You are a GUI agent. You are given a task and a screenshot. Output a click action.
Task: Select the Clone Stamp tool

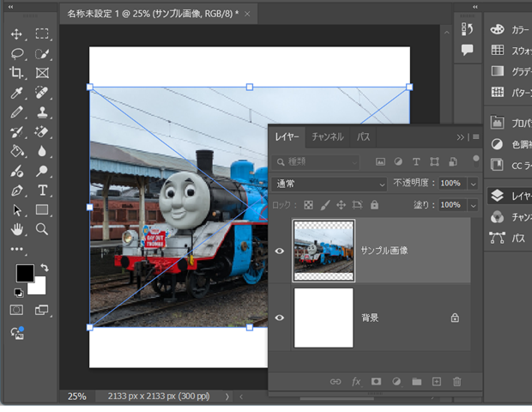coord(42,112)
